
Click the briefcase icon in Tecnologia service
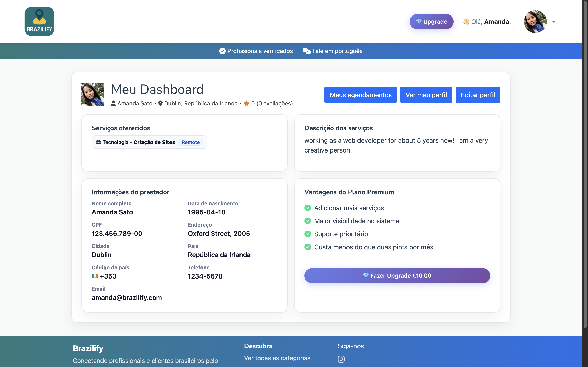click(98, 142)
